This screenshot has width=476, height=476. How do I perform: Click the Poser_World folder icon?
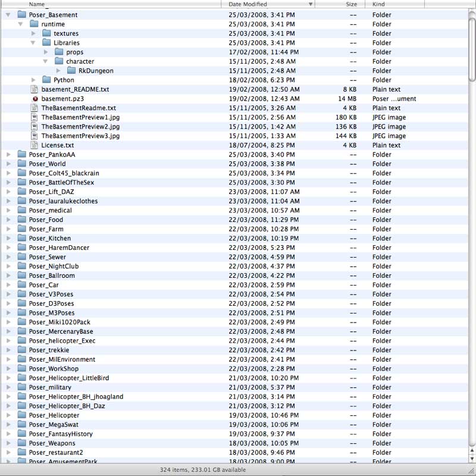click(21, 164)
